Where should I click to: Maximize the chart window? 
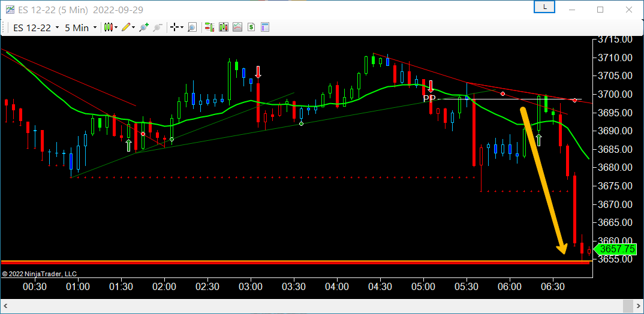600,9
